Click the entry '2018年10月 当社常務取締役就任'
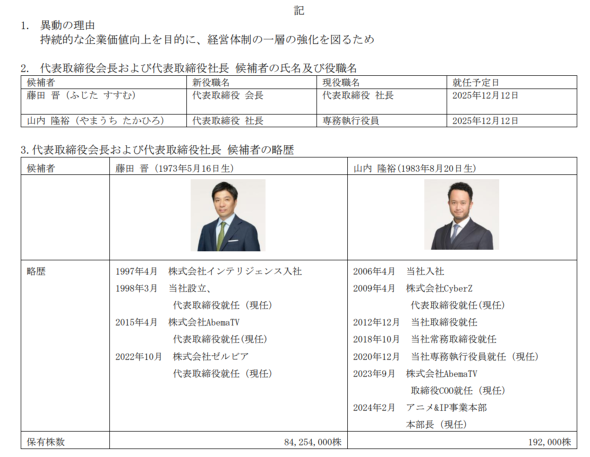Image resolution: width=590 pixels, height=457 pixels. click(424, 339)
